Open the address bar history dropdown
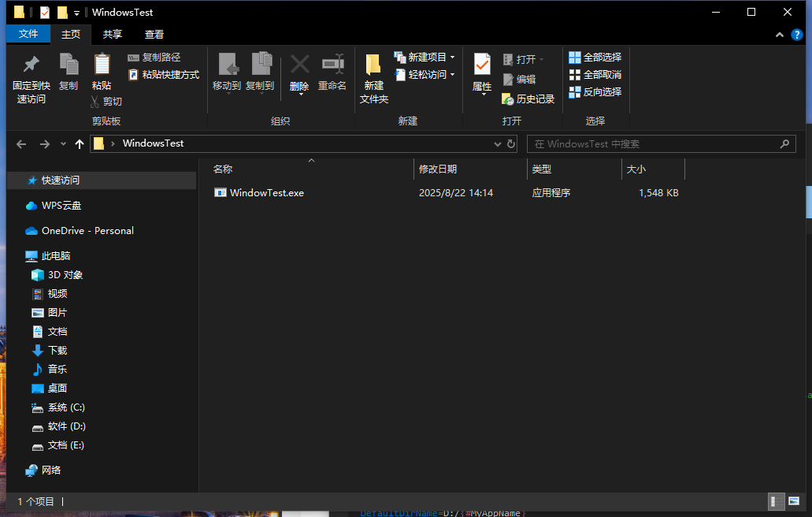The height and width of the screenshot is (517, 812). (x=498, y=144)
